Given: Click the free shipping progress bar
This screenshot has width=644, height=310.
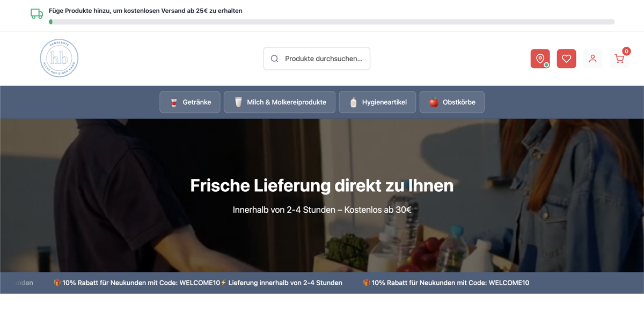Looking at the screenshot, I should click(332, 22).
